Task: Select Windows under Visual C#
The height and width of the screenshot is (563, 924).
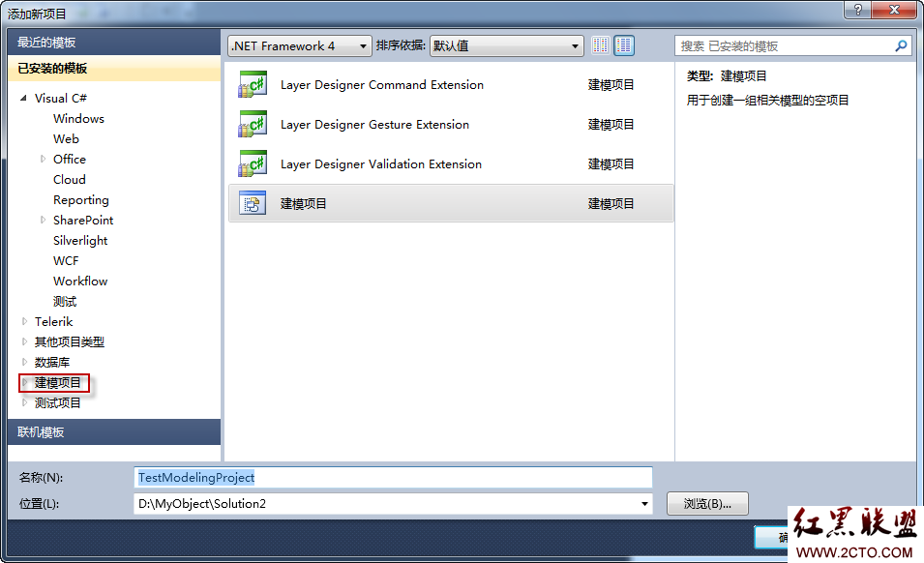Action: coord(78,118)
